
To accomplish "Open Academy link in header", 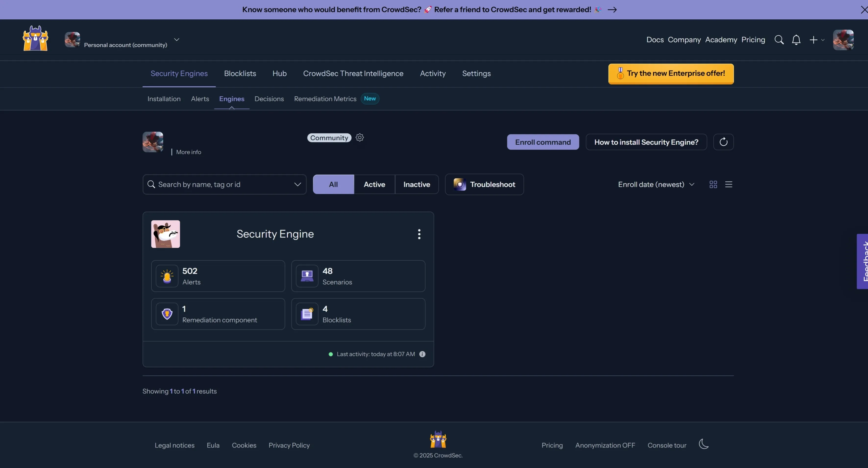I will [721, 40].
